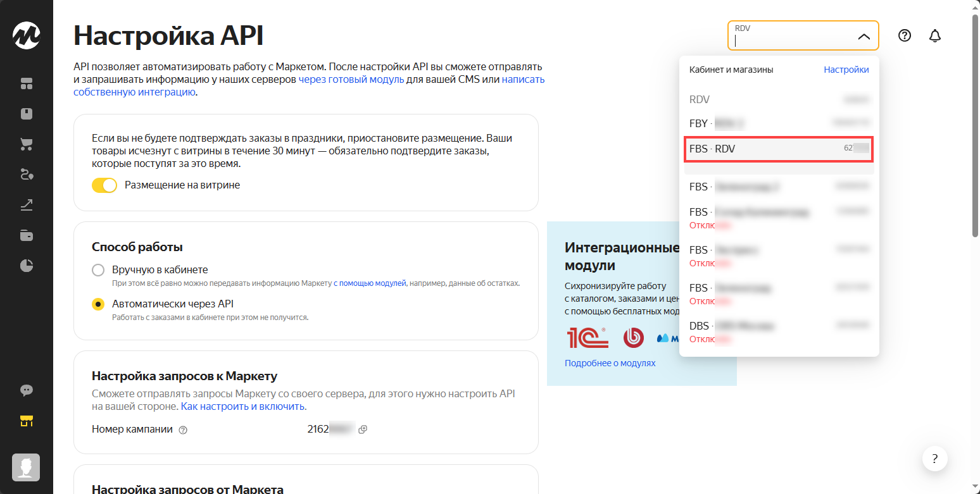Select the highlighted yellow store icon
The image size is (980, 494).
coord(27,421)
